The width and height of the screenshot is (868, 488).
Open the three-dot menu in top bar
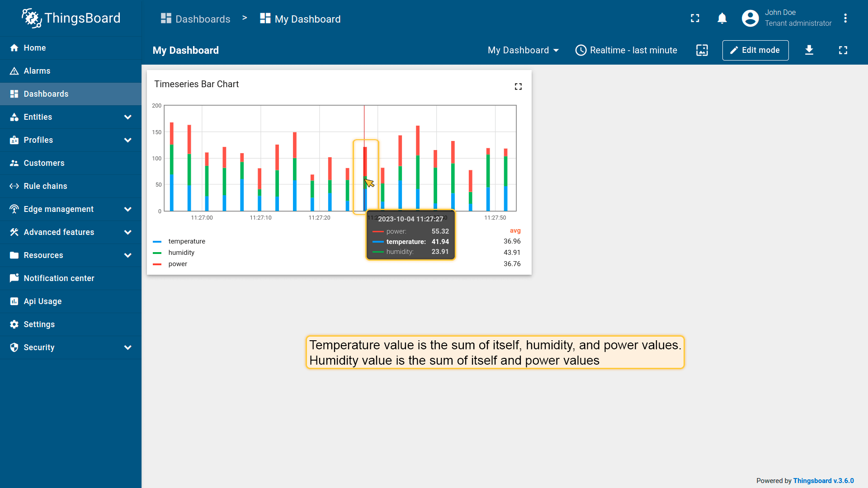pyautogui.click(x=845, y=19)
